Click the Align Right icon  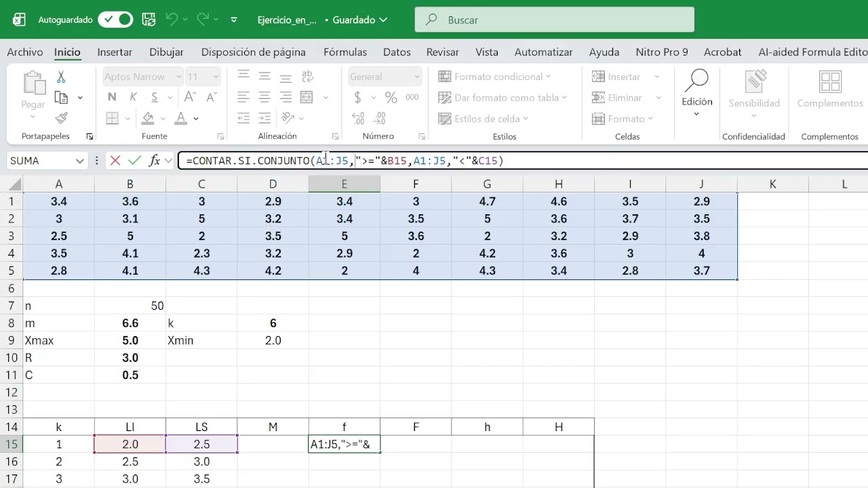286,98
